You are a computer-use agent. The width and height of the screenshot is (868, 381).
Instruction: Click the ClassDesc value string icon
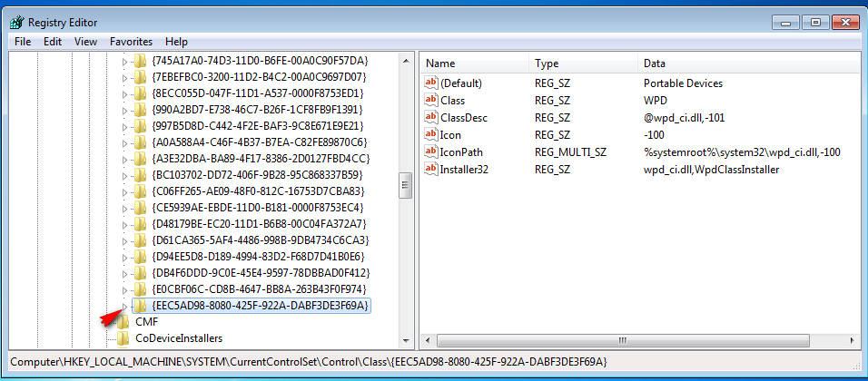tap(431, 118)
